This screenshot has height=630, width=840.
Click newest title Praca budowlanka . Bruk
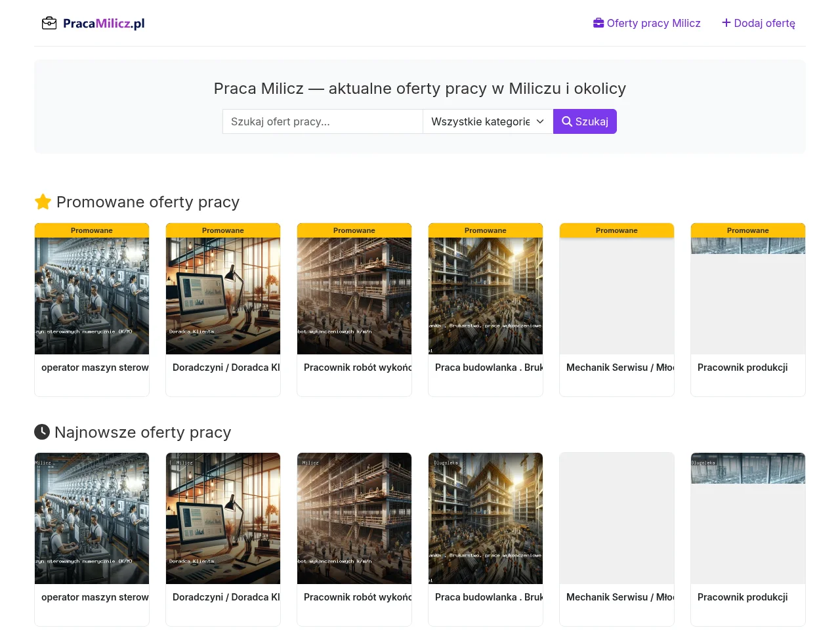click(489, 597)
